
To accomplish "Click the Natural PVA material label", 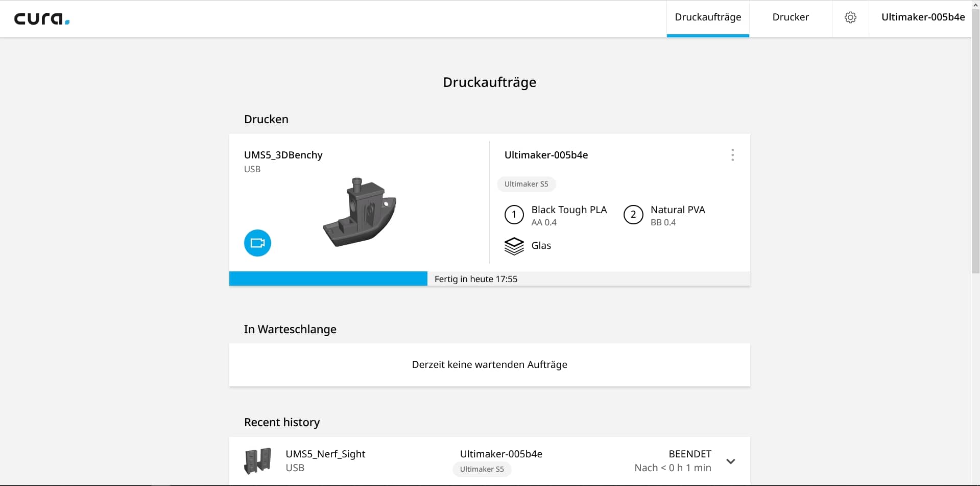I will click(678, 210).
